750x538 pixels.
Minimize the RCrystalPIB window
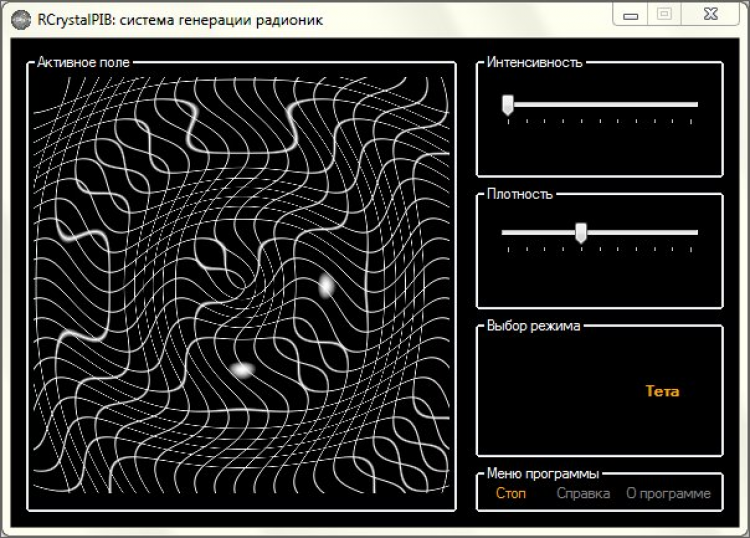pyautogui.click(x=630, y=15)
